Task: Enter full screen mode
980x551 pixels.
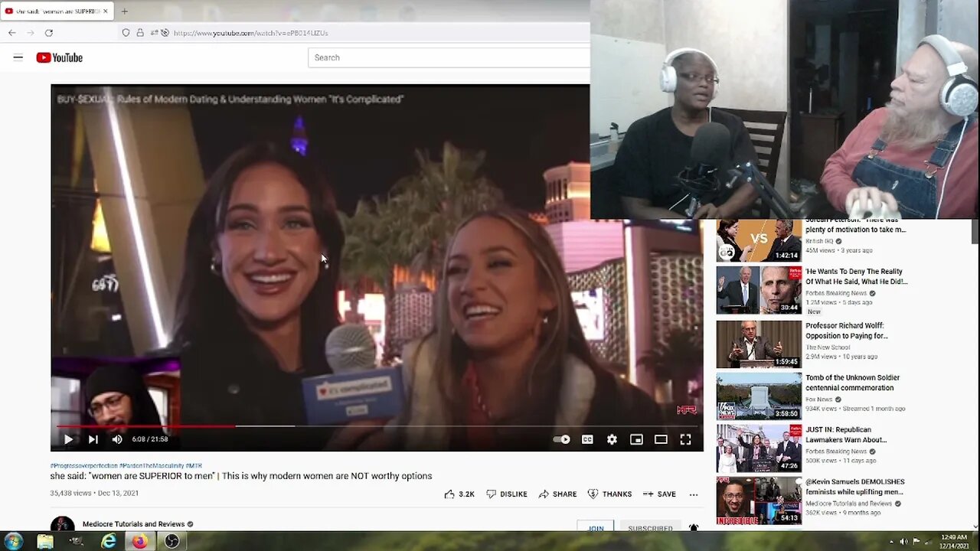Action: [x=685, y=439]
